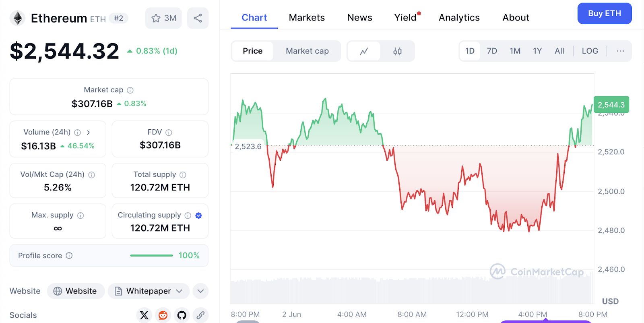
Task: Open chart more options menu
Action: (620, 51)
